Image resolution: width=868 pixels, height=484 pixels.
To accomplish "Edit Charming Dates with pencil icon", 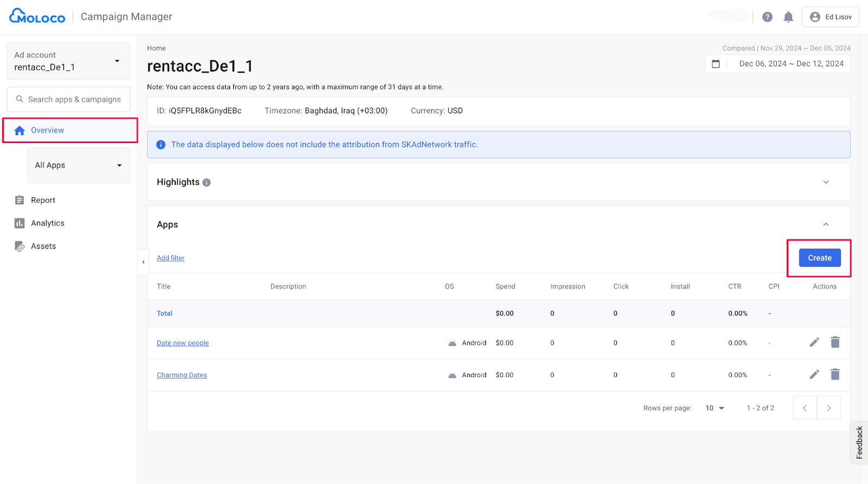I will click(x=814, y=374).
